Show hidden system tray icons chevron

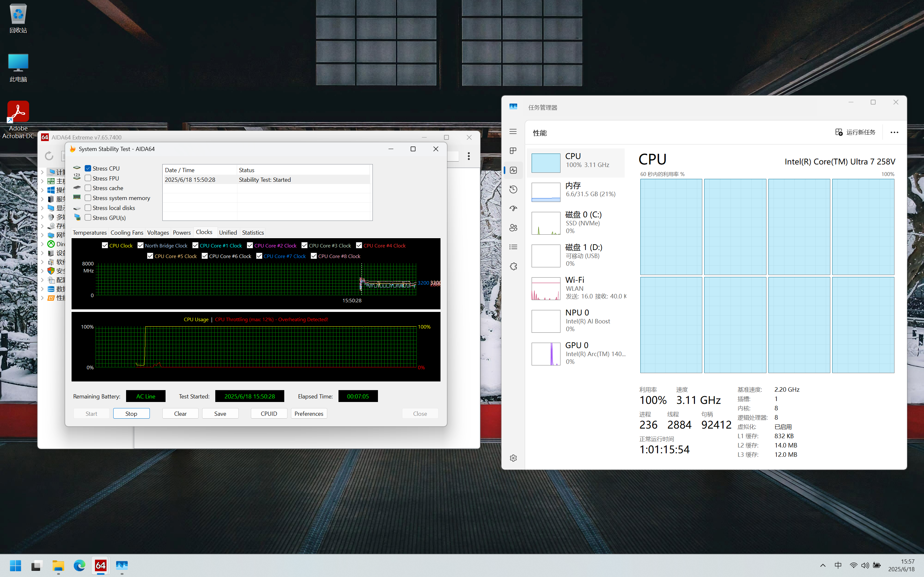pos(823,565)
